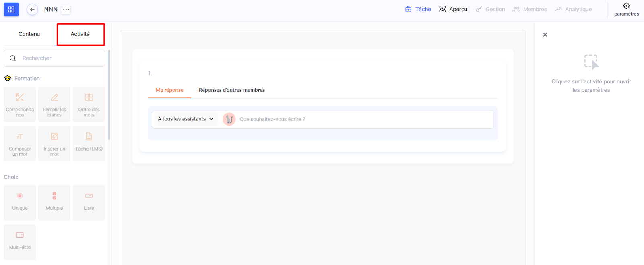Click the blue grid dashboard icon
Image resolution: width=644 pixels, height=265 pixels.
(11, 9)
